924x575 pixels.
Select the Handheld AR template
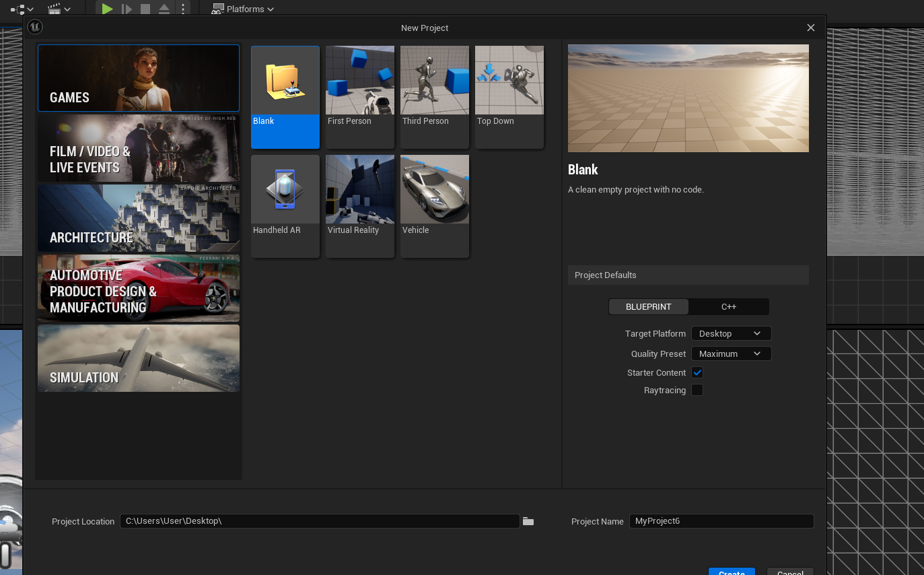(x=285, y=206)
